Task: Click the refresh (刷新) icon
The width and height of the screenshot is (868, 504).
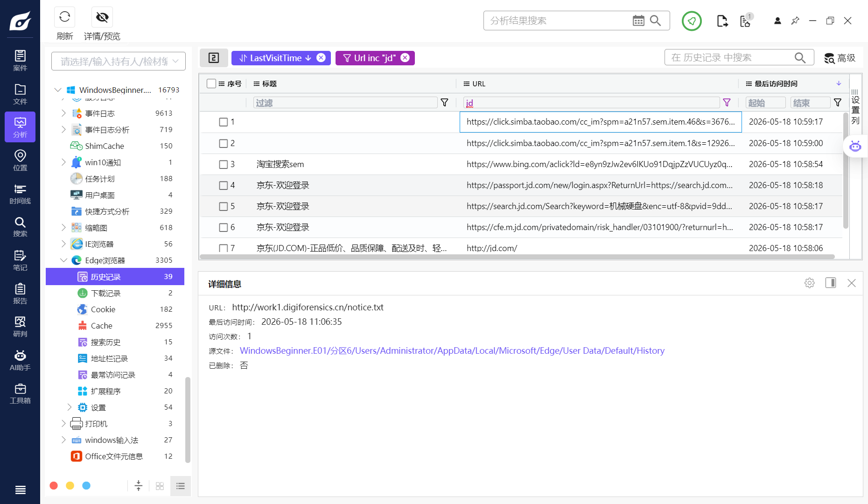Action: click(x=64, y=17)
